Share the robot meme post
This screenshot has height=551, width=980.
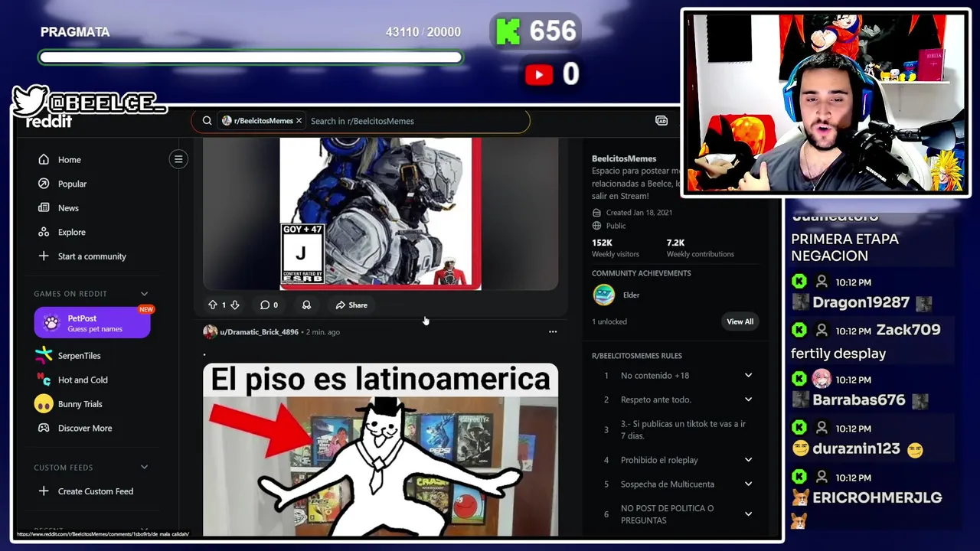[351, 305]
